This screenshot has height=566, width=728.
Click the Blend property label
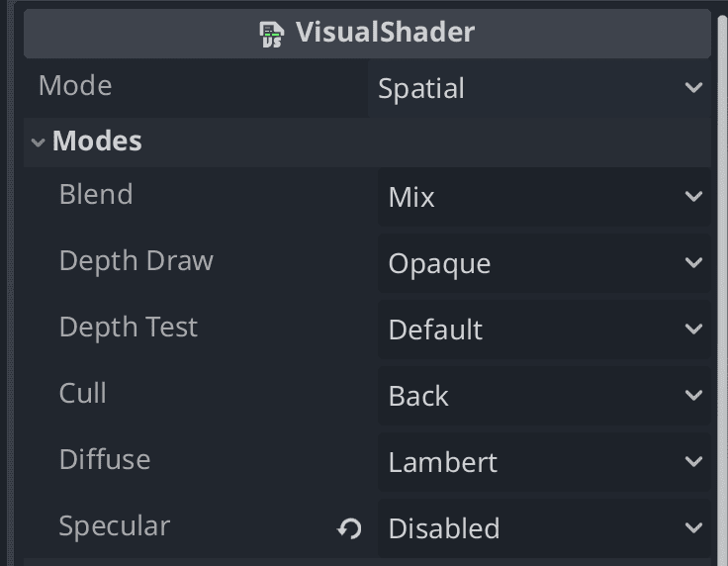point(96,195)
